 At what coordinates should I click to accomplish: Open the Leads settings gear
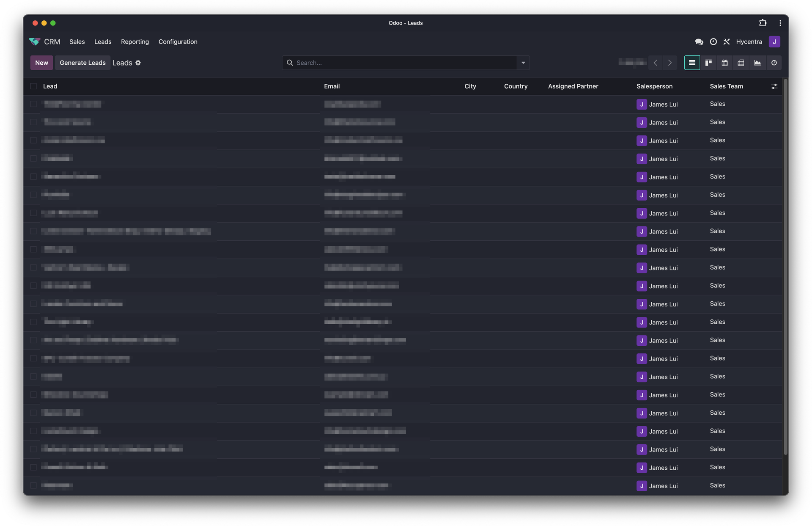[x=138, y=63]
